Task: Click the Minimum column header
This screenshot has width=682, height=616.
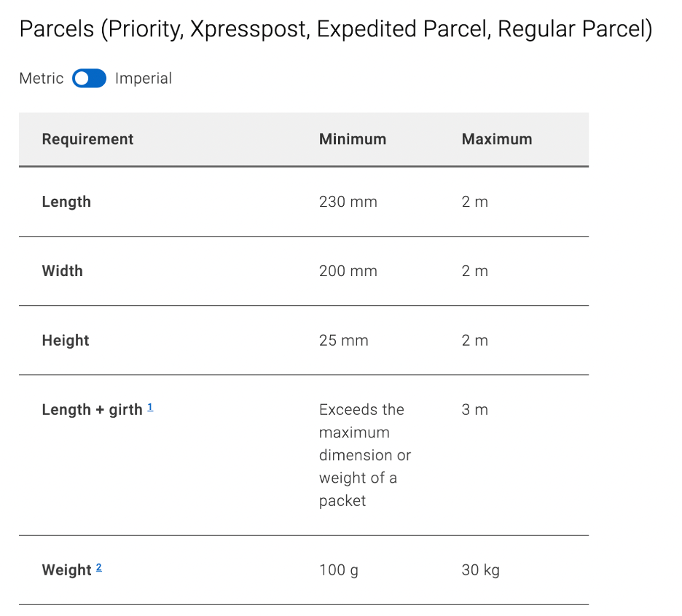Action: 353,139
